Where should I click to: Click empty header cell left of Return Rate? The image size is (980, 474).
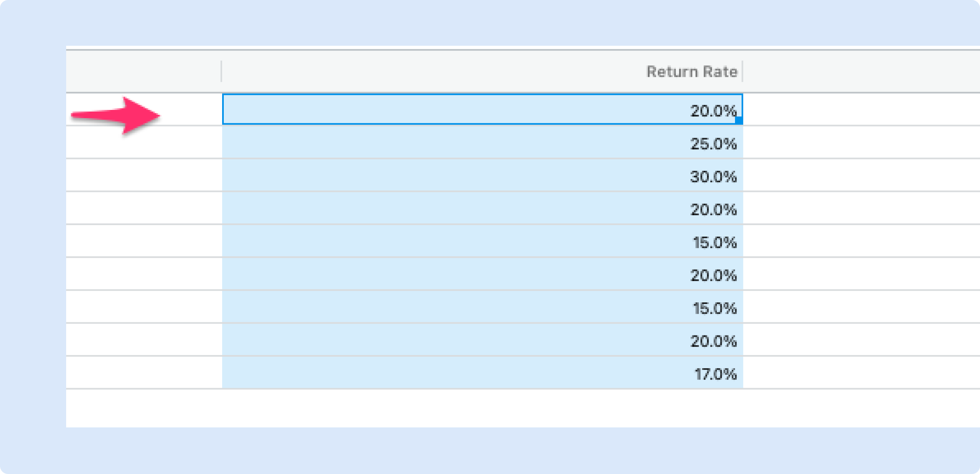pyautogui.click(x=143, y=72)
